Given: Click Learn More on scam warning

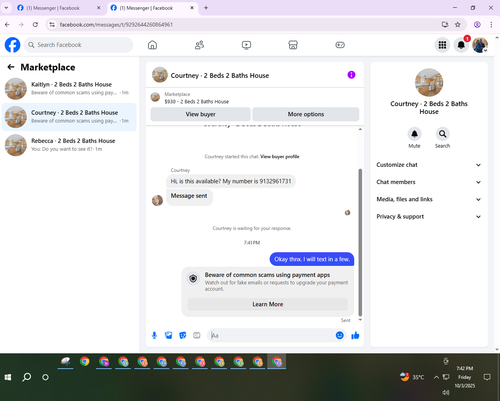Looking at the screenshot, I should click(x=268, y=304).
